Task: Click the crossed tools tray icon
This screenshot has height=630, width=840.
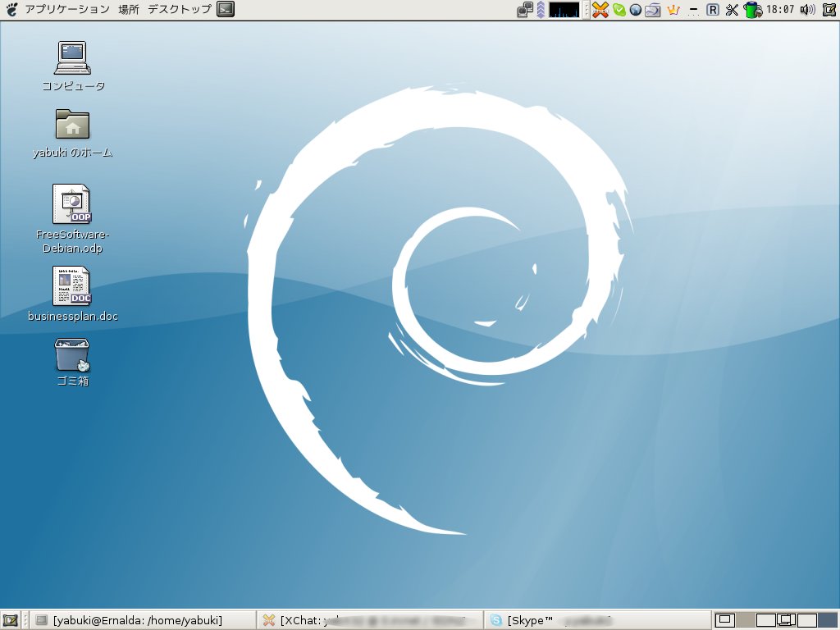Action: [732, 10]
